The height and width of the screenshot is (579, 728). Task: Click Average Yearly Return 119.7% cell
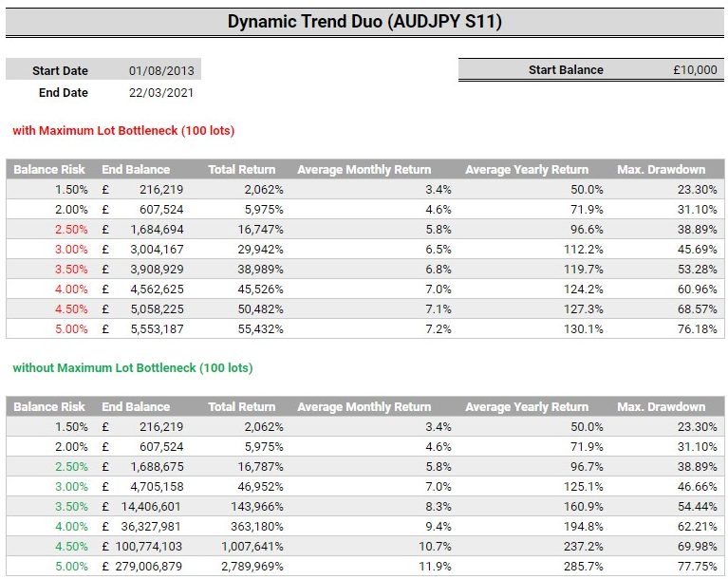coord(584,270)
